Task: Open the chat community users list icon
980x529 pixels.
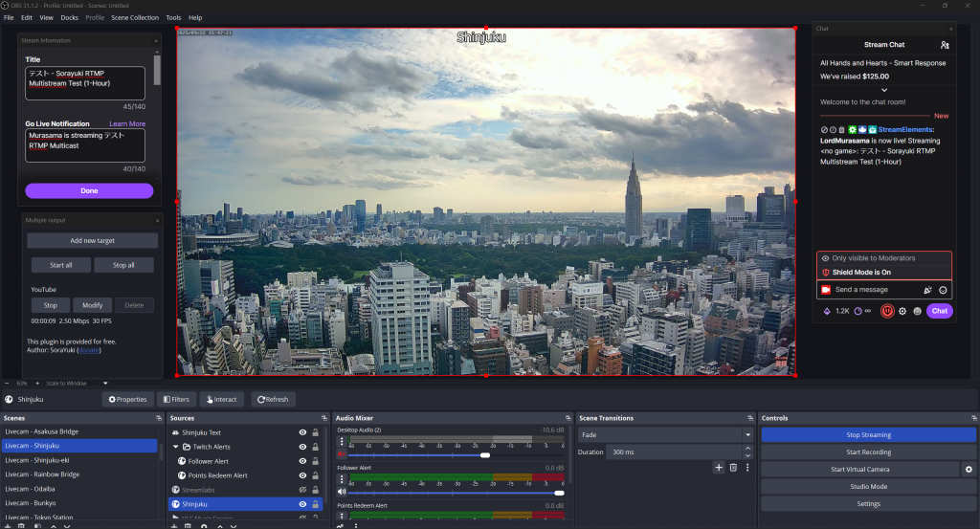Action: coord(945,45)
